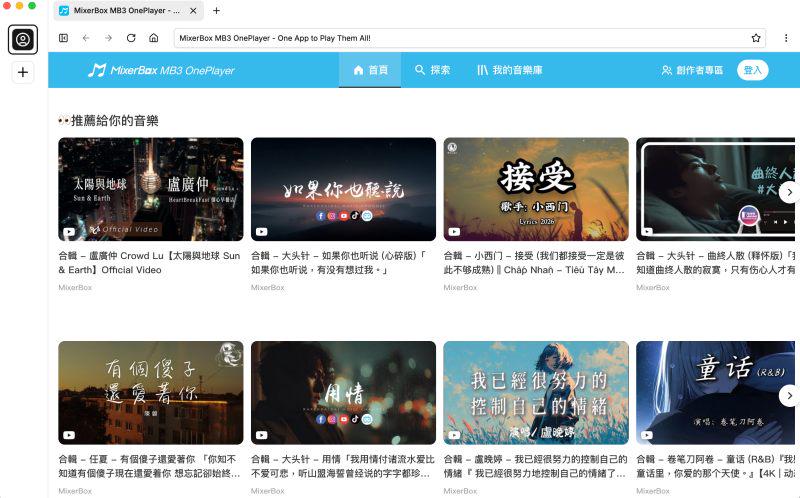The width and height of the screenshot is (800, 498).
Task: Click MixerBox label under 盧曉婷 card
Action: coord(460,491)
